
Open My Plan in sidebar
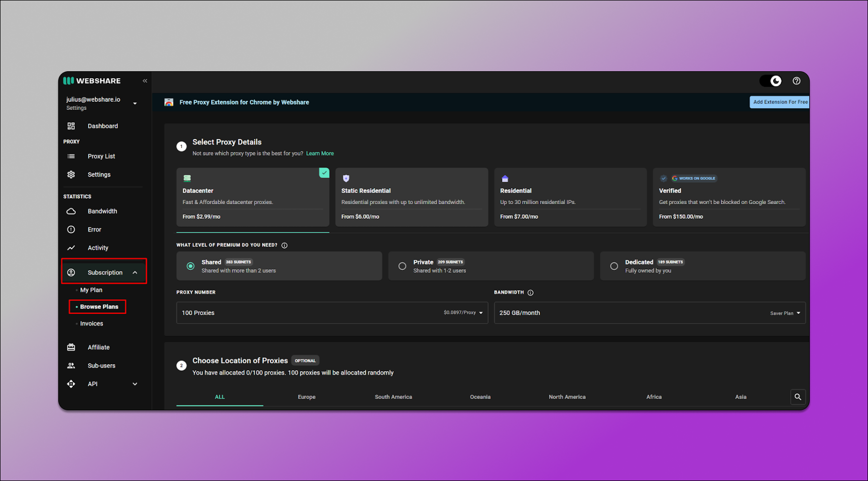pyautogui.click(x=91, y=290)
